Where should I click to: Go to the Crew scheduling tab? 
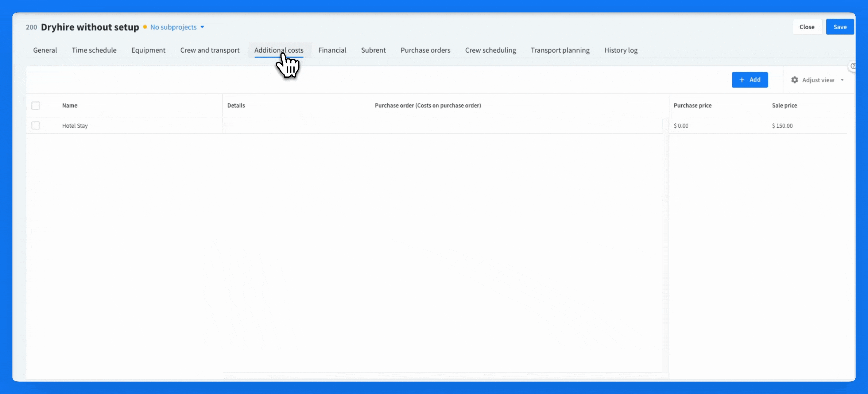[490, 50]
